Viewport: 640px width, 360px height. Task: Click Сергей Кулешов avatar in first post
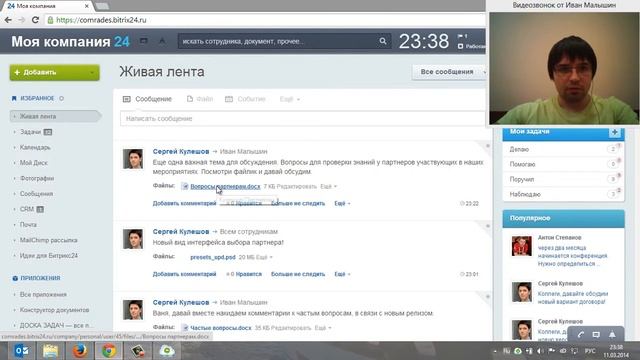click(133, 159)
